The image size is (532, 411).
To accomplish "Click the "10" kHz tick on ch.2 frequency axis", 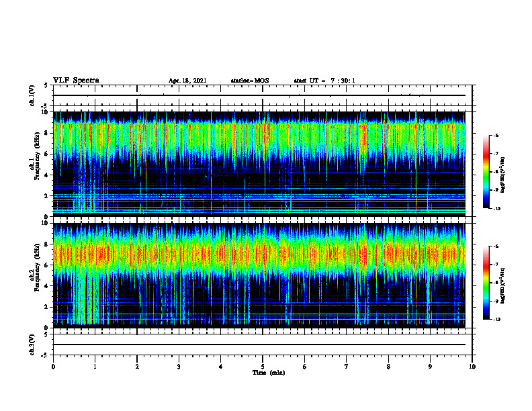I will tap(46, 223).
